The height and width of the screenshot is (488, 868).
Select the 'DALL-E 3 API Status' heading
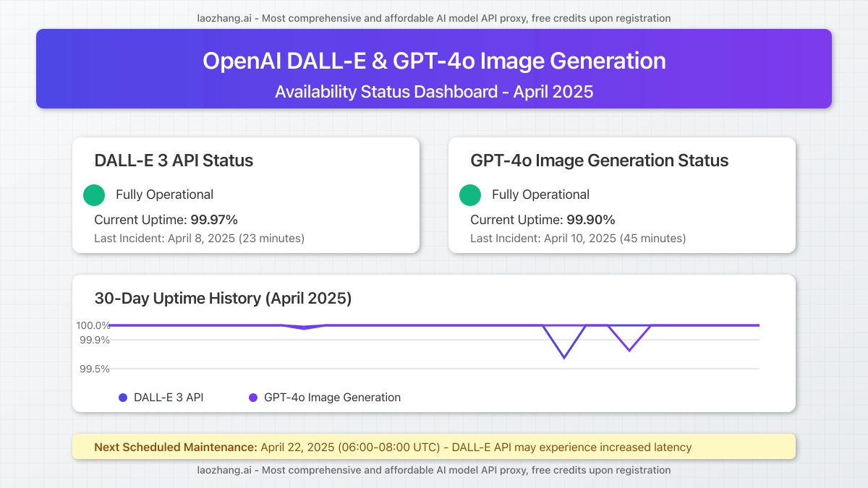tap(174, 160)
